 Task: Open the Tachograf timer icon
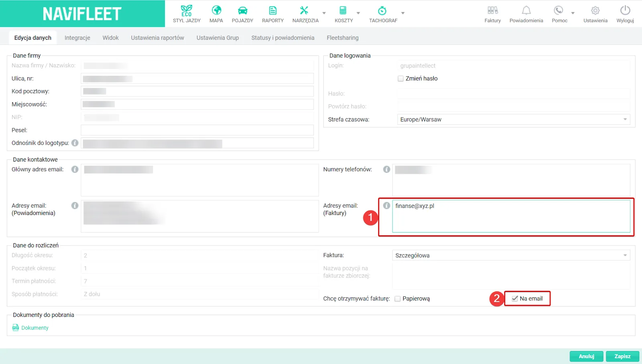[x=382, y=10]
